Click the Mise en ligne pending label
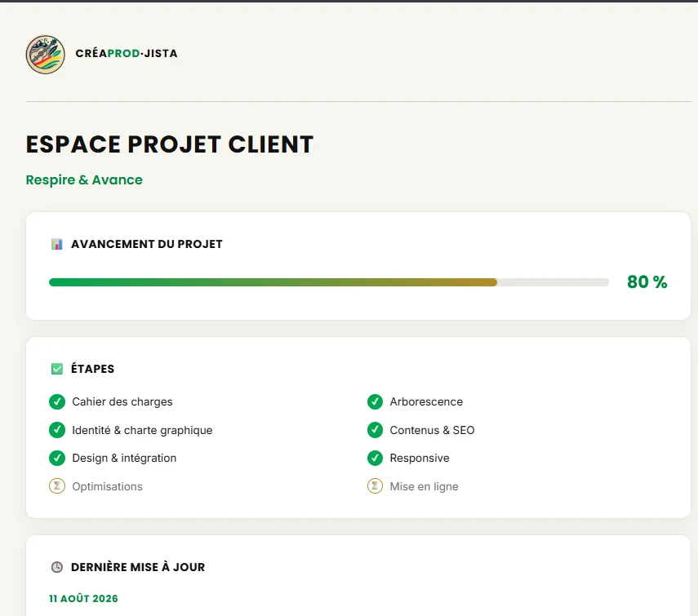Viewport: 698px width, 616px height. pos(425,486)
